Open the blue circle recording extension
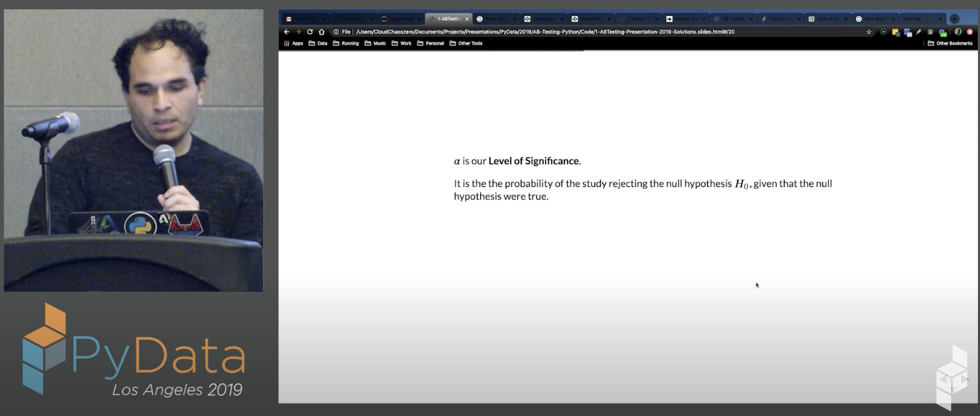 [x=884, y=31]
